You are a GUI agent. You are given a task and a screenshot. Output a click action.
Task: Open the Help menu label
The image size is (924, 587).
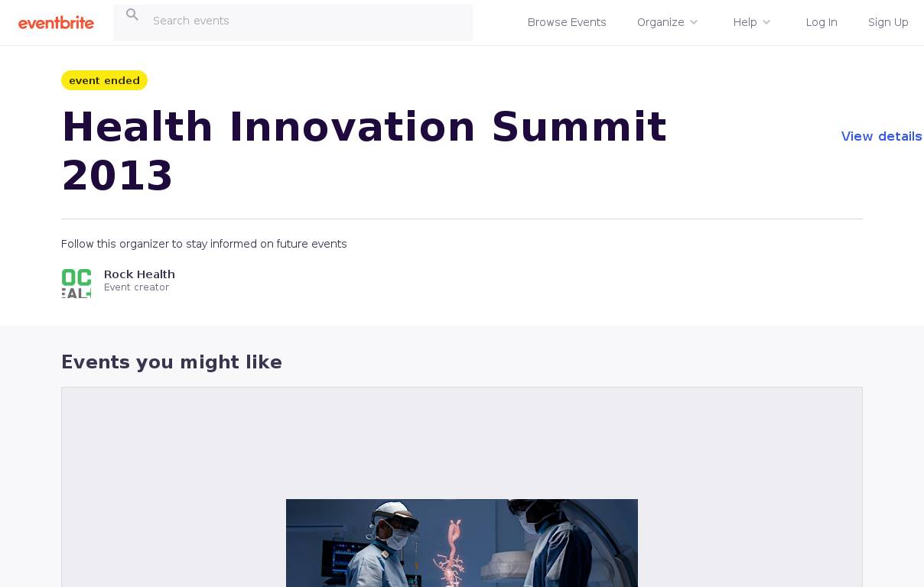pos(744,22)
